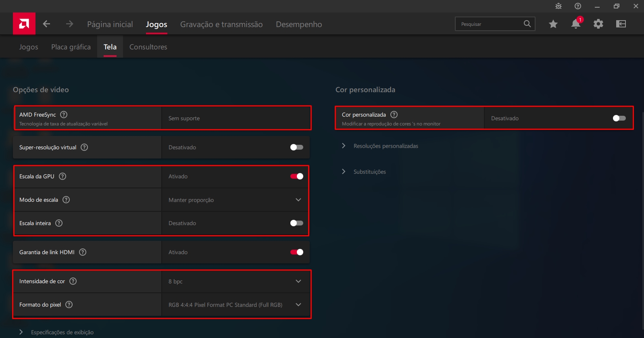Show help for Escala da GPU
644x338 pixels.
pyautogui.click(x=63, y=176)
